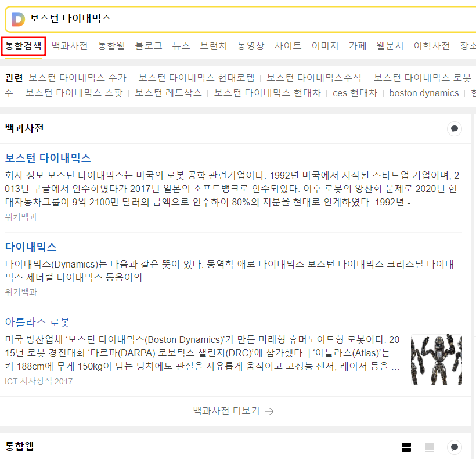Screen dimensions: 476x459
Task: Open the 카페 tab
Action: pyautogui.click(x=358, y=46)
